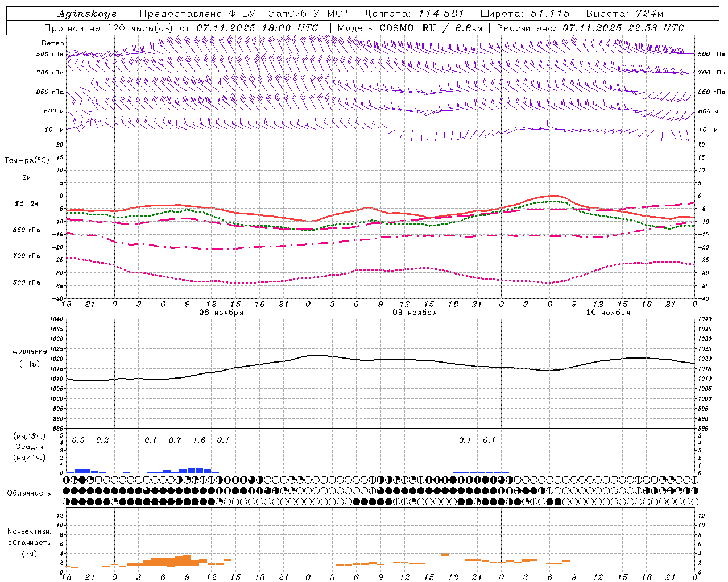Viewport: 728px width, 582px height.
Task: Click the (мм/1ч.) precipitation unit label
Action: tap(29, 458)
